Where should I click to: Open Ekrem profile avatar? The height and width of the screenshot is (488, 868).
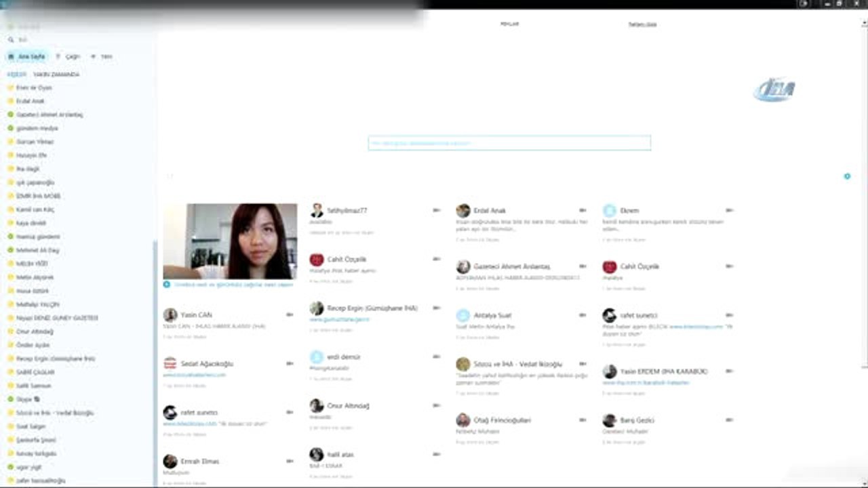(x=610, y=211)
